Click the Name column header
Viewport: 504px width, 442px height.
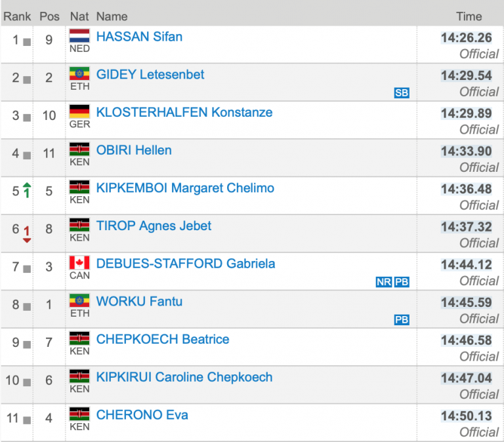tap(112, 16)
